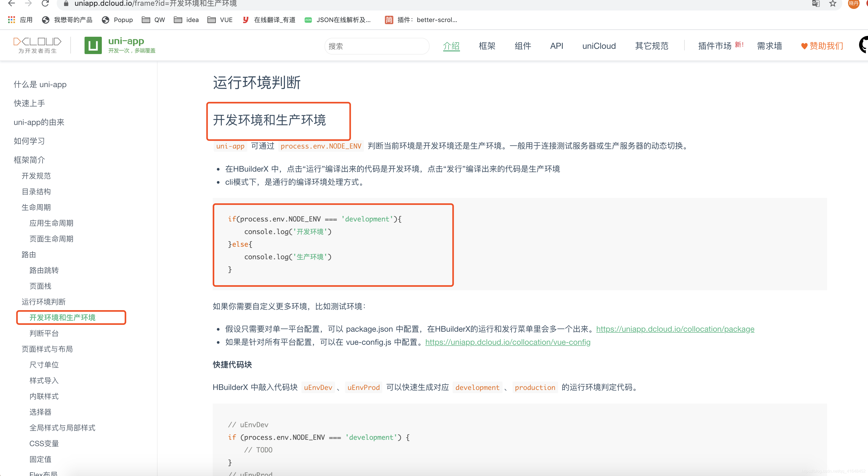Open the uniCloud menu item

point(599,46)
